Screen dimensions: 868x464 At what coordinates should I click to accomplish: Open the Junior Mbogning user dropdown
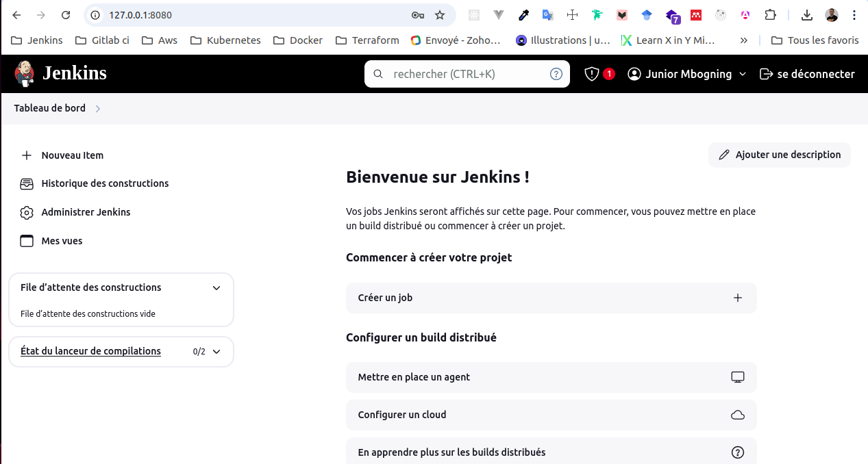pyautogui.click(x=742, y=74)
